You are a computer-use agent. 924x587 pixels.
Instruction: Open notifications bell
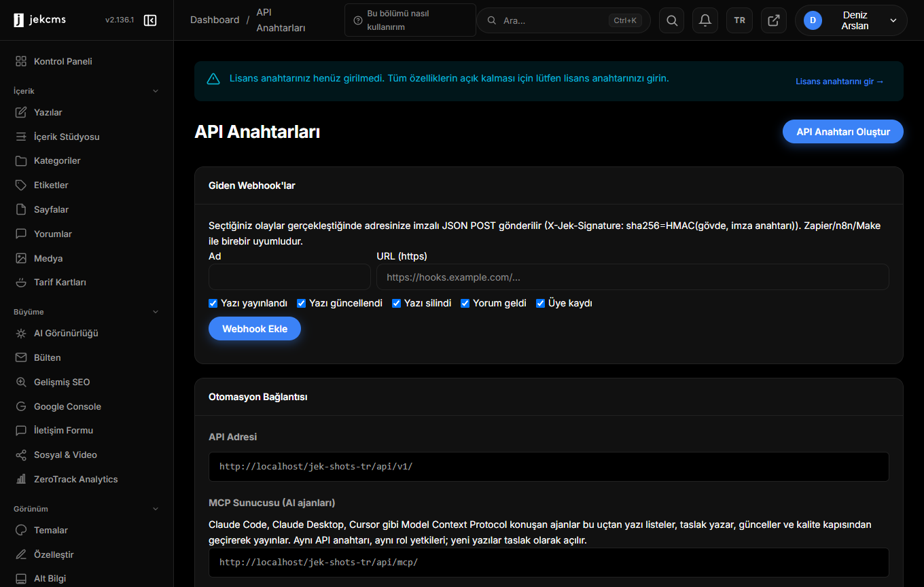click(705, 20)
